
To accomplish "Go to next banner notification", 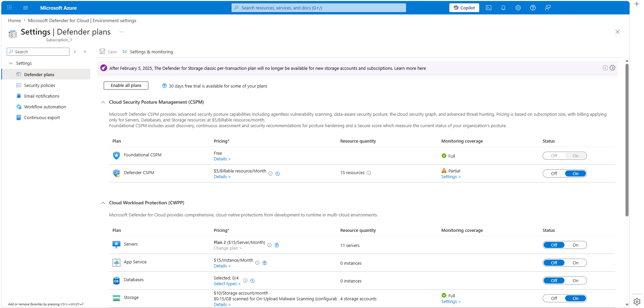I will 612,68.
